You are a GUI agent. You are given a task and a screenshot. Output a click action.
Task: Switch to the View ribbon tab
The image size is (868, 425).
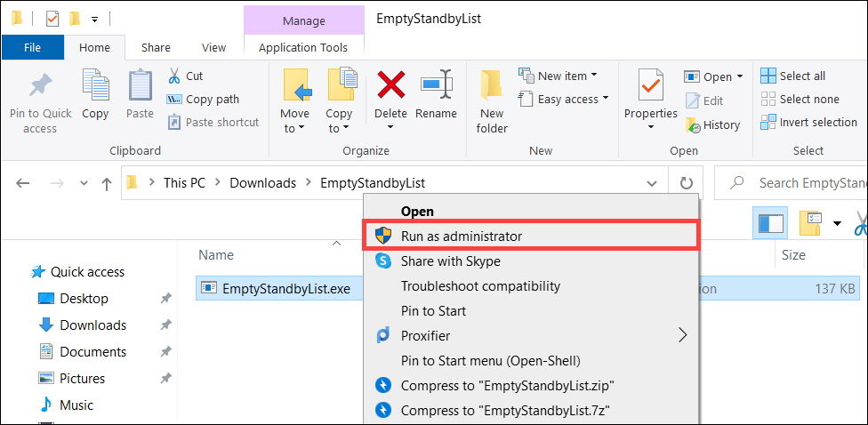pos(213,48)
